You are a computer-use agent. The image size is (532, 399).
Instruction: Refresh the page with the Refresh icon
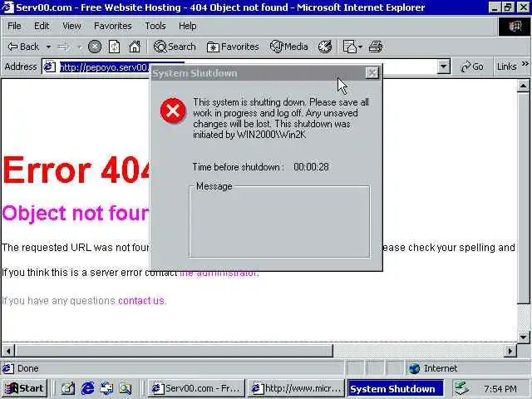(115, 47)
